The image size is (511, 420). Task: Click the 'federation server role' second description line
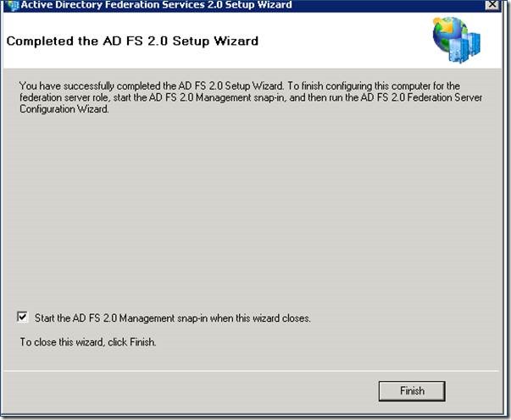point(251,97)
